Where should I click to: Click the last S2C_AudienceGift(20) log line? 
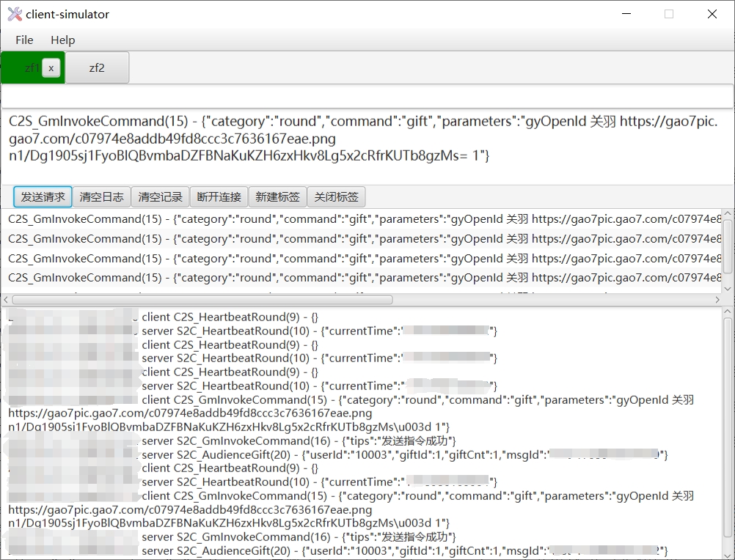click(x=404, y=550)
